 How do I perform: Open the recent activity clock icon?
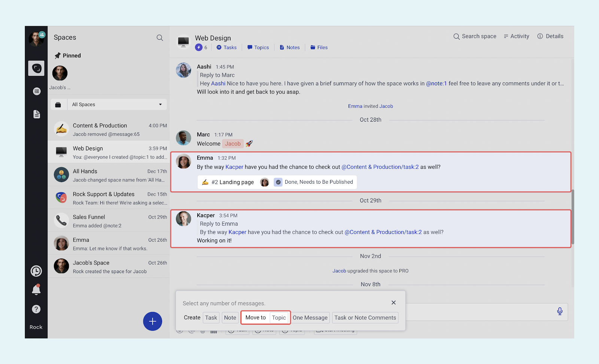[x=36, y=271]
